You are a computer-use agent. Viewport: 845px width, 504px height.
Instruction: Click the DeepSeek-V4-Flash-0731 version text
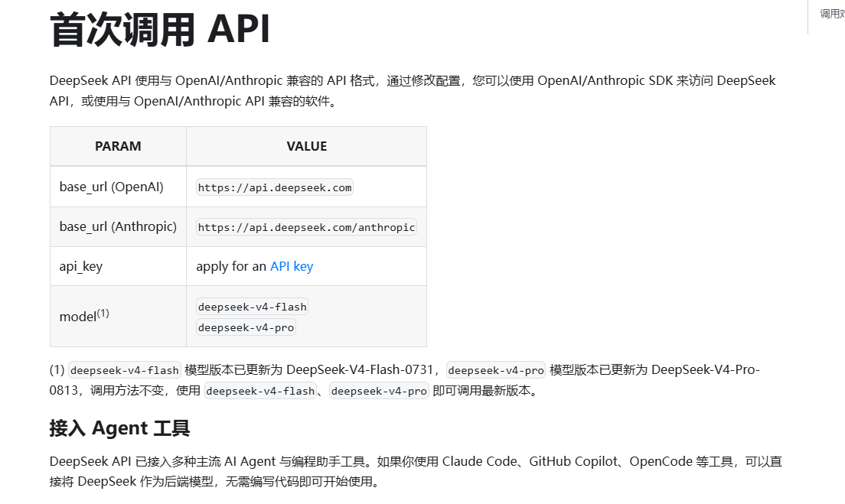[360, 370]
